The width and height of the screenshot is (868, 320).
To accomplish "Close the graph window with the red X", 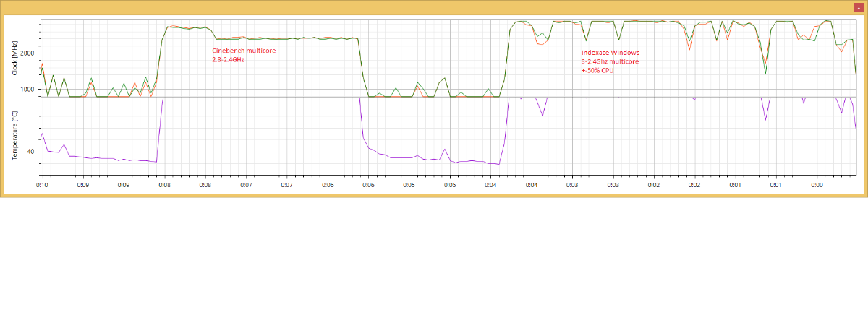I will click(858, 7).
